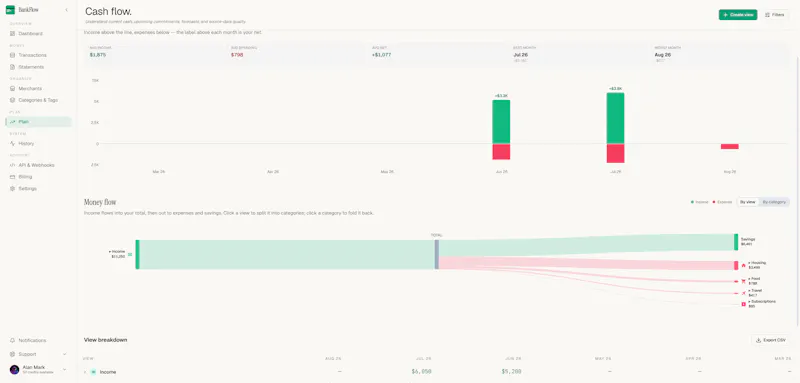800x383 pixels.
Task: Open the Filters button
Action: click(774, 15)
